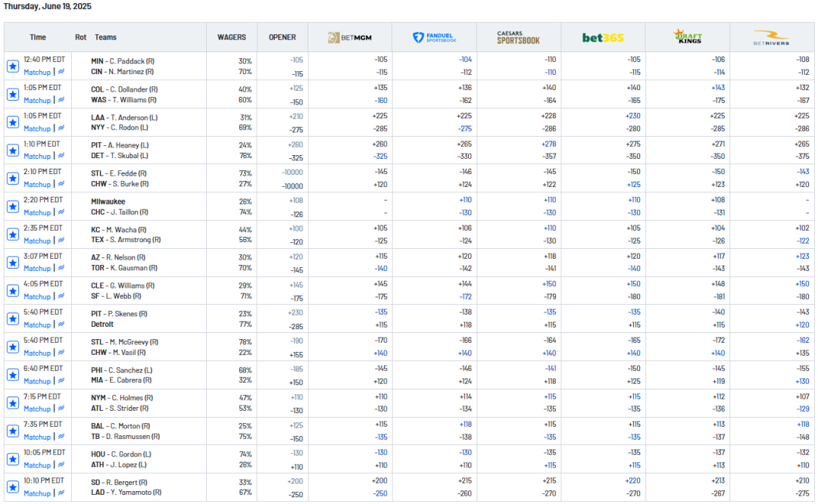Viewport: 818px width, 504px height.
Task: Click the BetRivers logo in header
Action: tap(772, 37)
